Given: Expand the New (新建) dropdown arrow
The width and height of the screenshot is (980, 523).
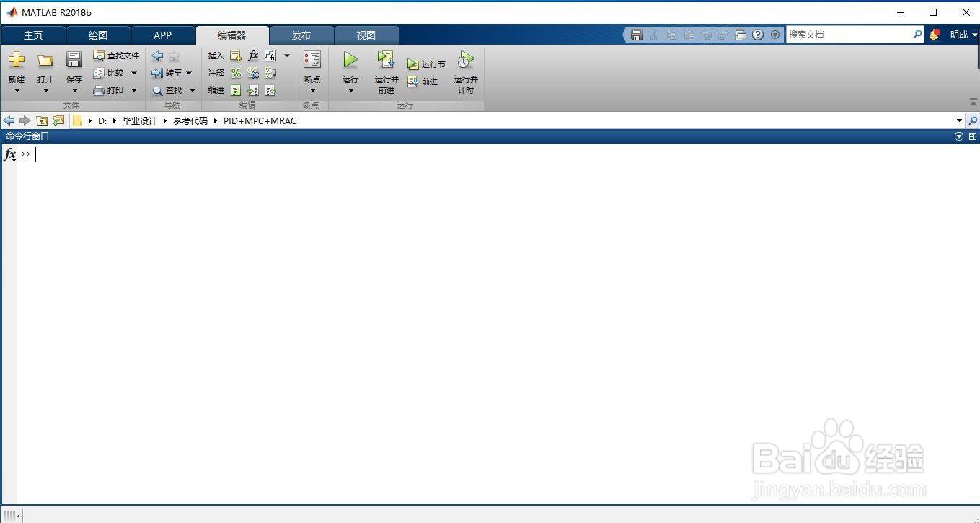Looking at the screenshot, I should pyautogui.click(x=17, y=91).
